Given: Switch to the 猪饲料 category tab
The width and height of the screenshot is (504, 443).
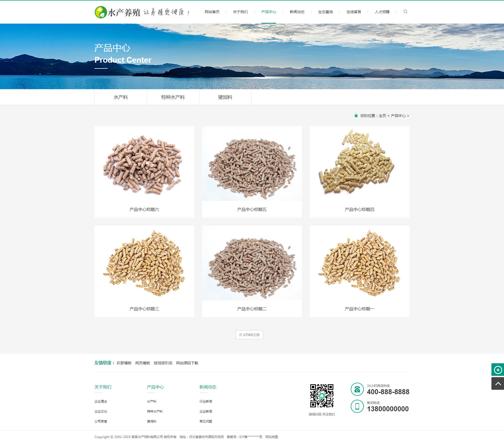Looking at the screenshot, I should click(225, 97).
